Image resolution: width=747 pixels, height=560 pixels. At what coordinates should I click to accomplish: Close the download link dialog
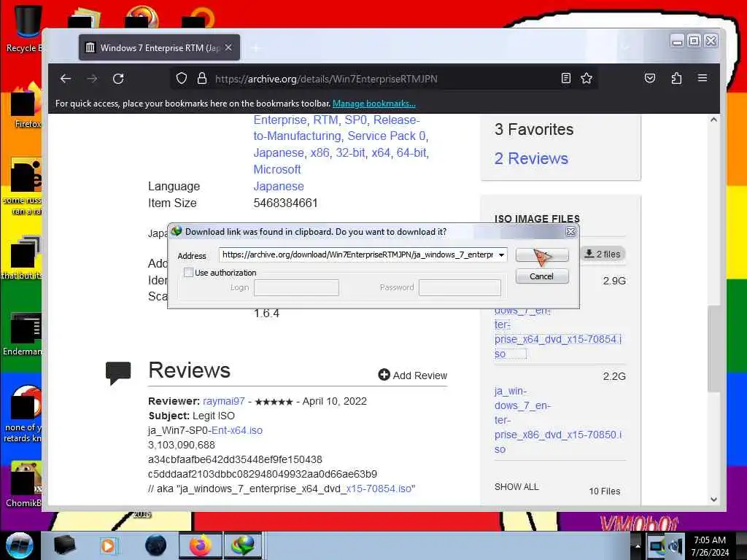tap(570, 232)
